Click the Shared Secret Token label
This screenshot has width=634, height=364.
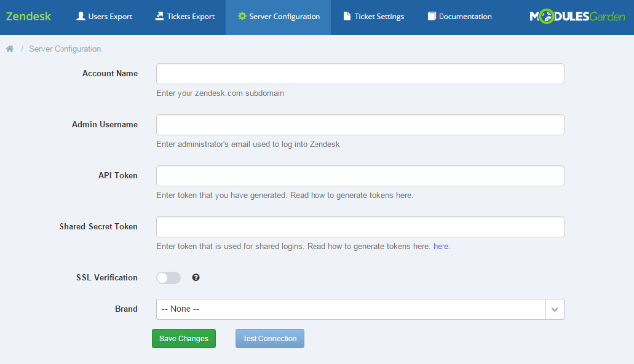point(98,226)
